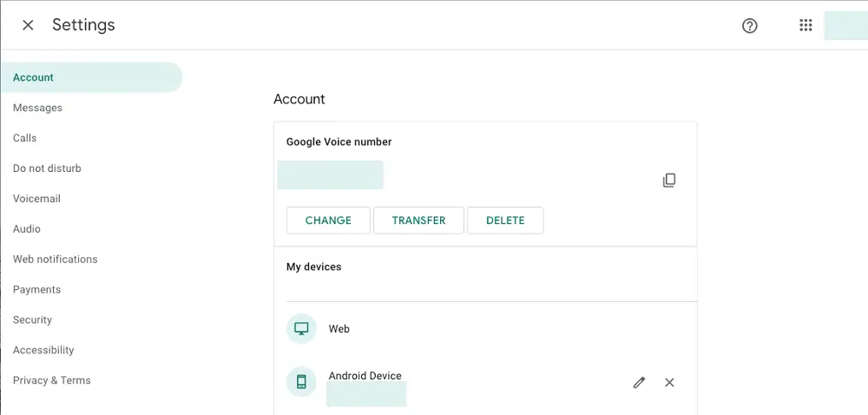Click the Android Device phone icon
The width and height of the screenshot is (868, 415).
(x=301, y=382)
